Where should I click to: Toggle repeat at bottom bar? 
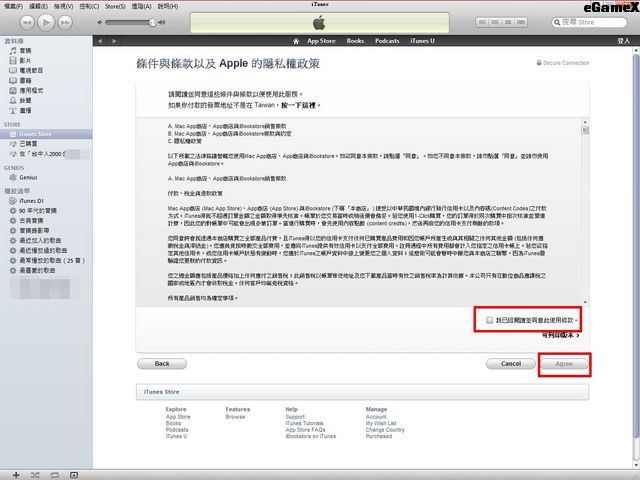click(x=54, y=475)
